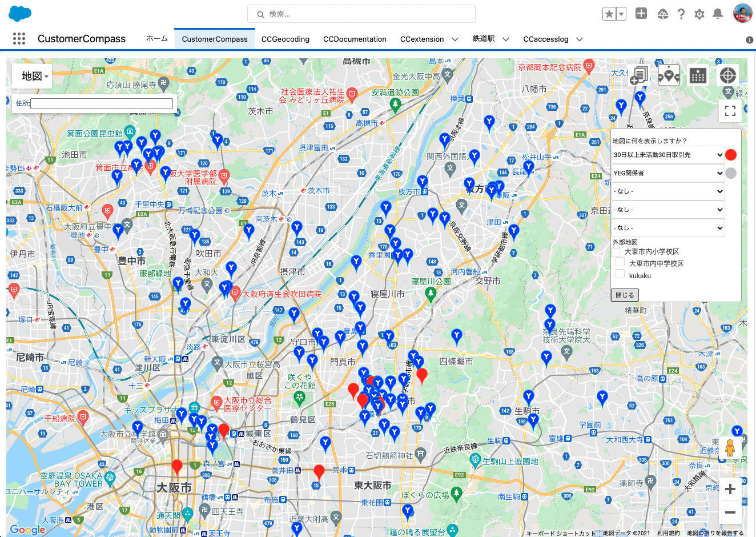Click the red pin near 高井田
Viewport: 756px width, 537px height.
(319, 471)
